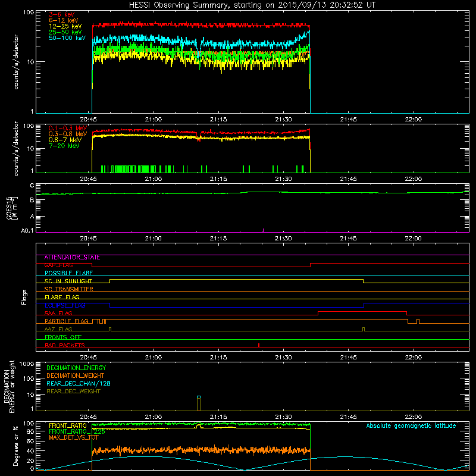Click the FRONT_RATIO_1225 legend label
This screenshot has width=476, height=476.
[77, 431]
